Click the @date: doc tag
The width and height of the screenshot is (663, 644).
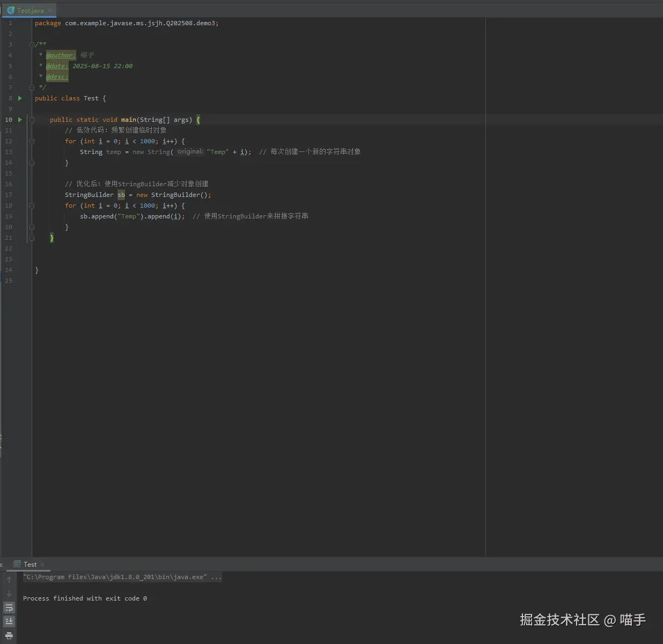57,66
